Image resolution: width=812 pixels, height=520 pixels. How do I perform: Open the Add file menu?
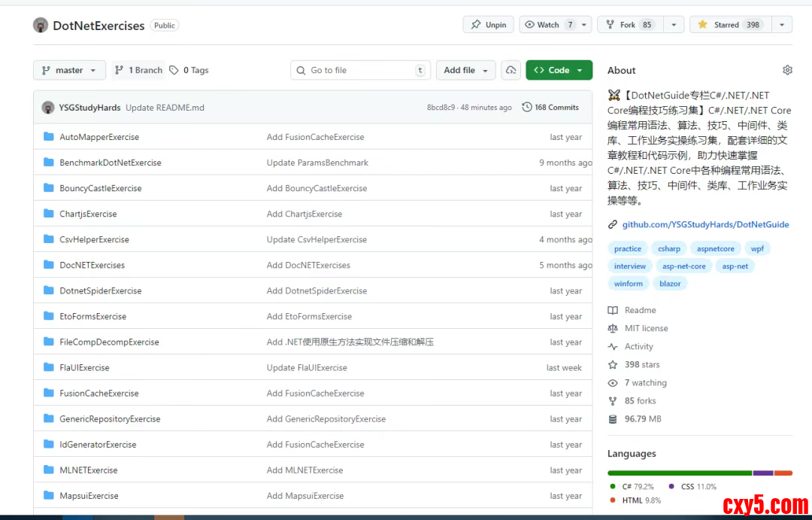pyautogui.click(x=465, y=70)
